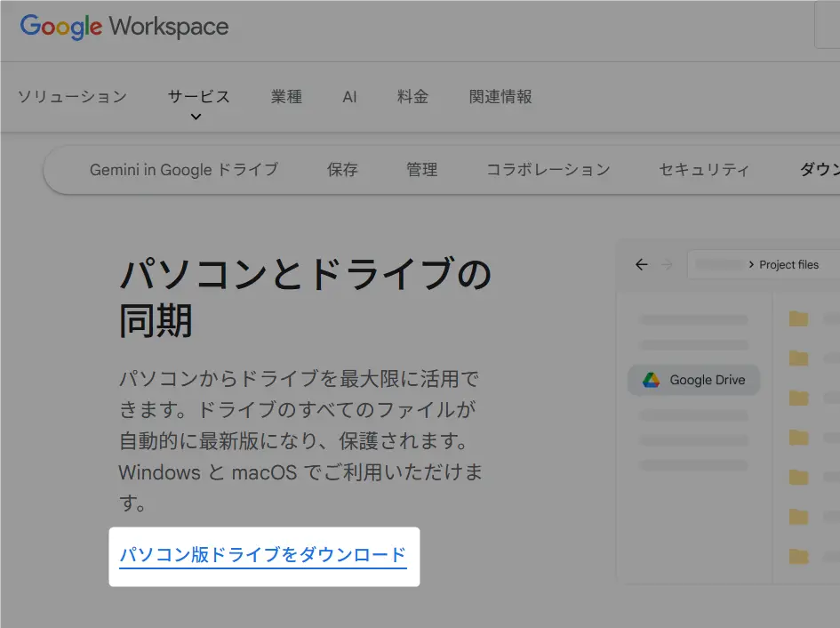Screen dimensions: 840x628
Task: Open the 関連情報 menu
Action: [500, 97]
